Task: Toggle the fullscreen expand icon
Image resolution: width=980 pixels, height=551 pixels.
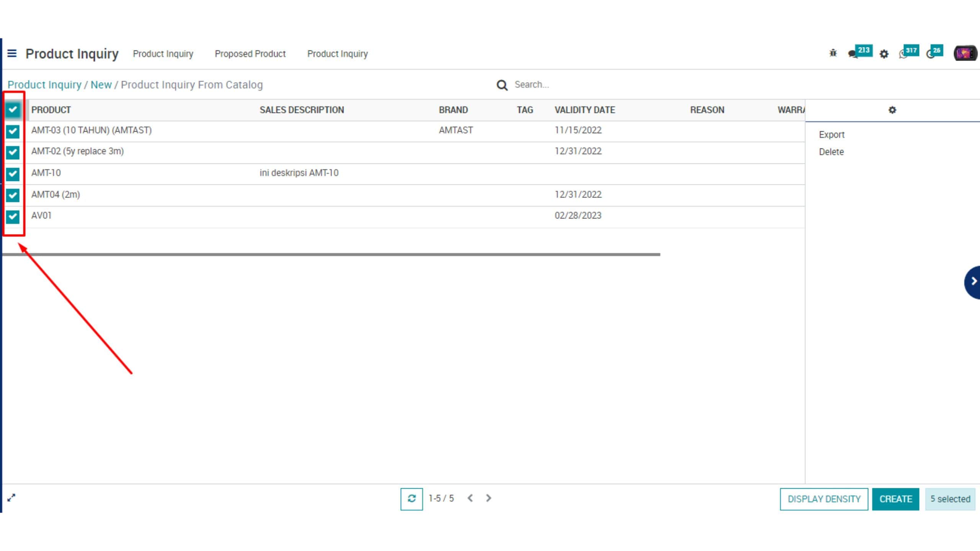Action: tap(11, 497)
